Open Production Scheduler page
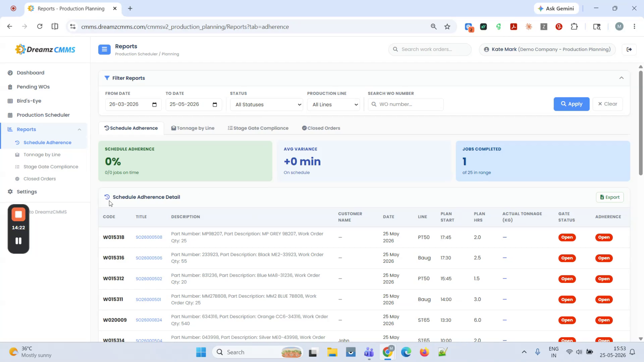Viewport: 644px width, 362px height. 43,115
